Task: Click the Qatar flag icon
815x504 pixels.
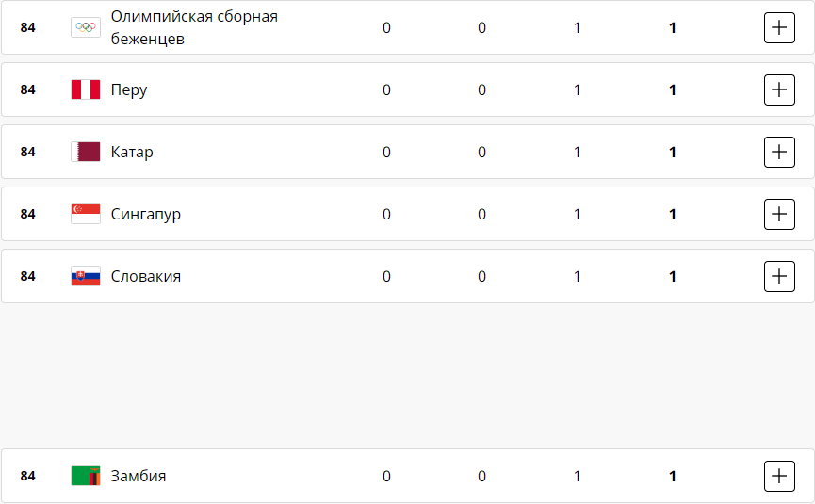Action: 86,153
